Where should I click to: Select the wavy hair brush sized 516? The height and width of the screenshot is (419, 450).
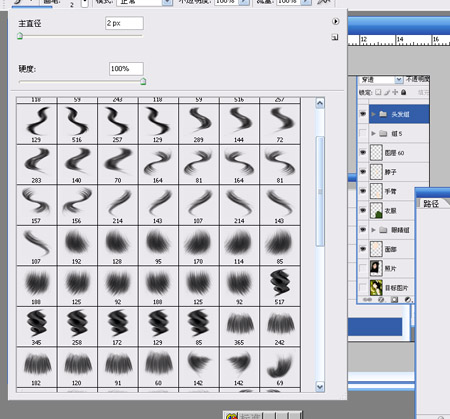point(77,124)
